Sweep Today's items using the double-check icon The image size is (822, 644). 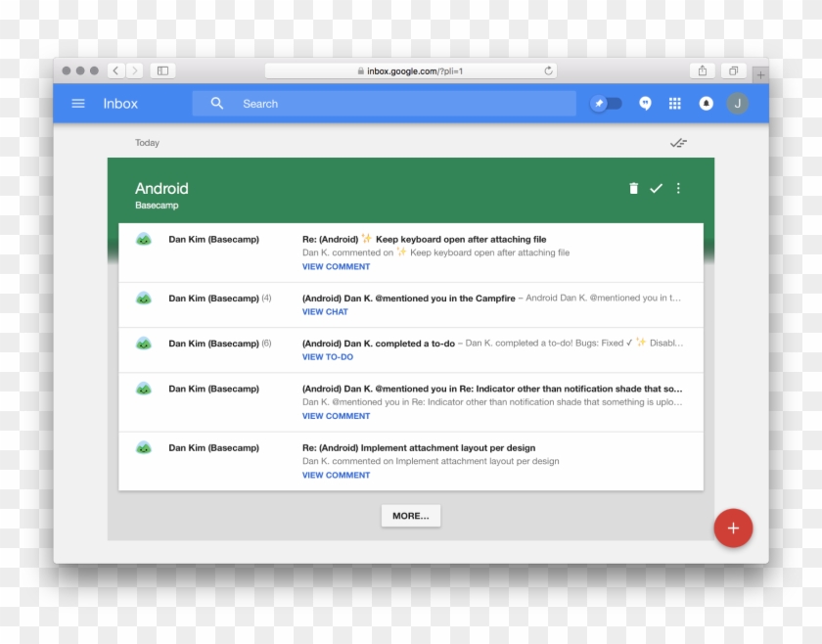pyautogui.click(x=676, y=143)
